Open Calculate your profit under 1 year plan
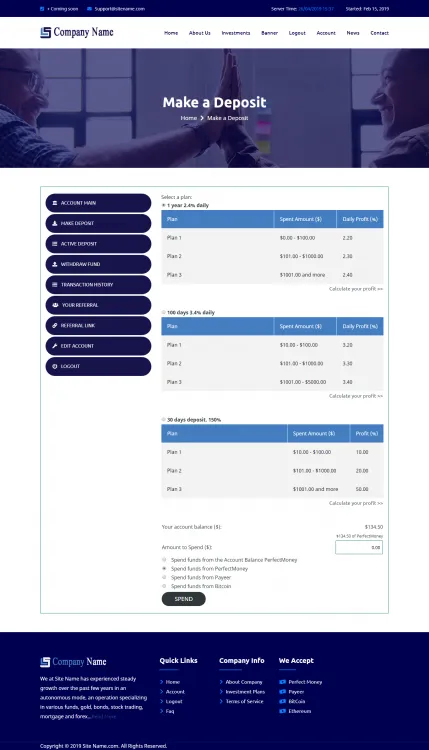 pos(356,289)
